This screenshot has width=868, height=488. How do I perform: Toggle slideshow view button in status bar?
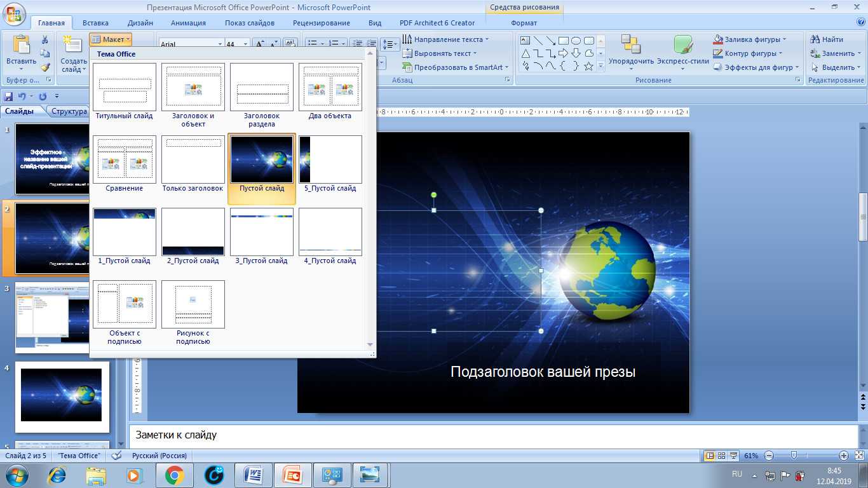(734, 456)
